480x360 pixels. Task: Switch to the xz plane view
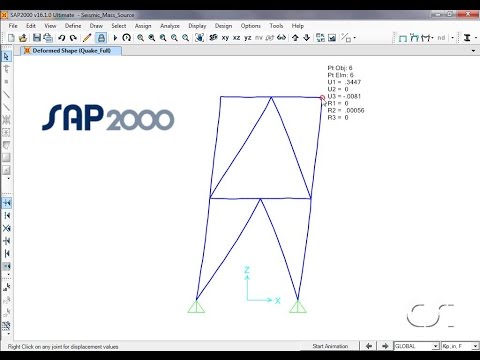[236, 38]
